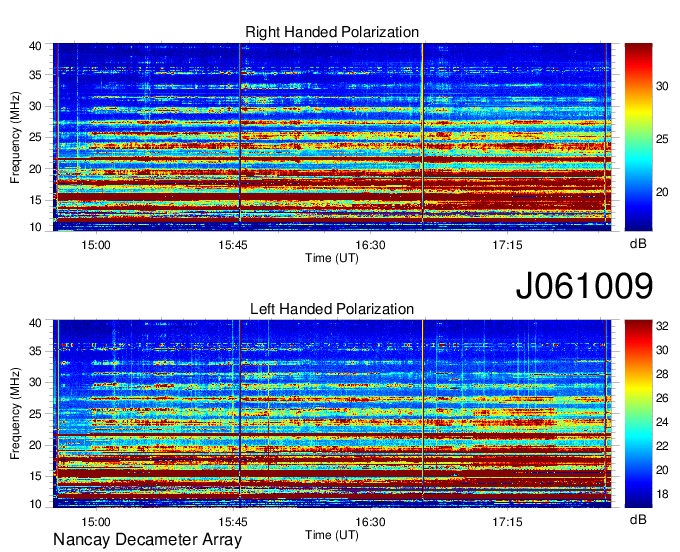Click the 24 dB value on lower colorbar
This screenshot has width=680, height=552.
click(662, 422)
